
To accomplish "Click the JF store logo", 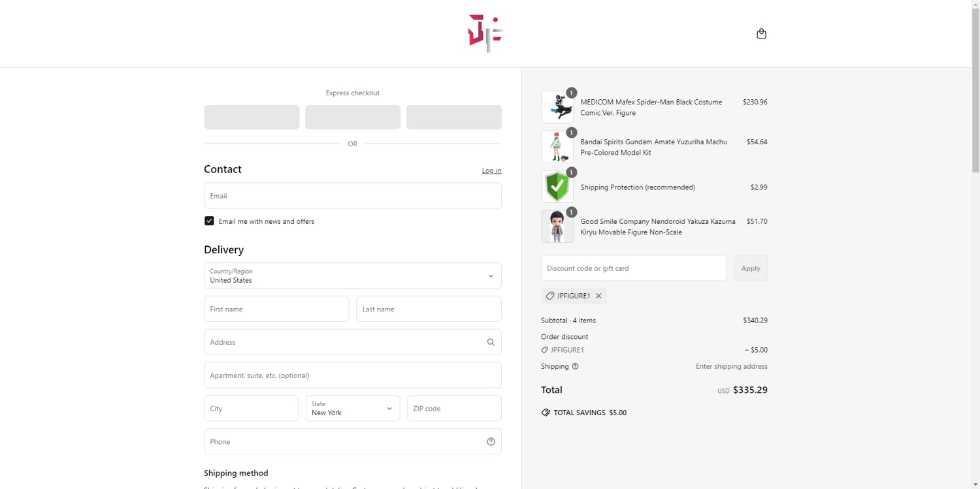I will coord(486,33).
